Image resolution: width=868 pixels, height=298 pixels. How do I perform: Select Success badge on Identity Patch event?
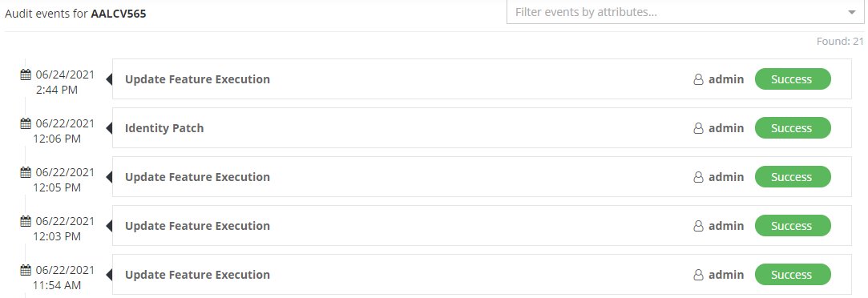click(x=793, y=128)
